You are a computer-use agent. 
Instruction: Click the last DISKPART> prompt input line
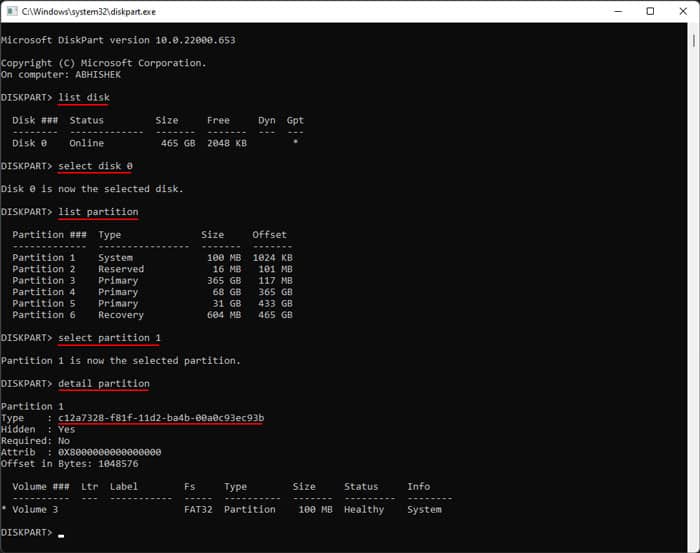click(33, 532)
